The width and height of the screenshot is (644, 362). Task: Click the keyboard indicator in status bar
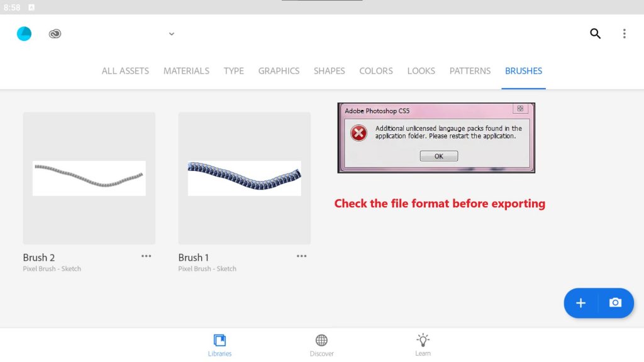[31, 8]
